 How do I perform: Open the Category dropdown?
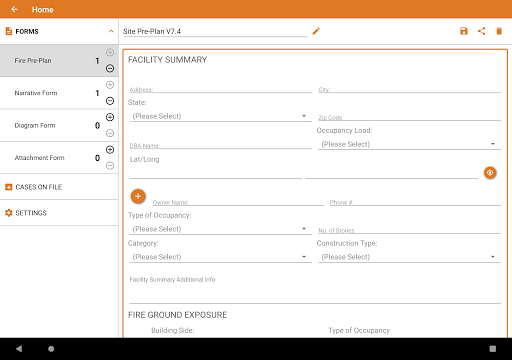click(220, 257)
